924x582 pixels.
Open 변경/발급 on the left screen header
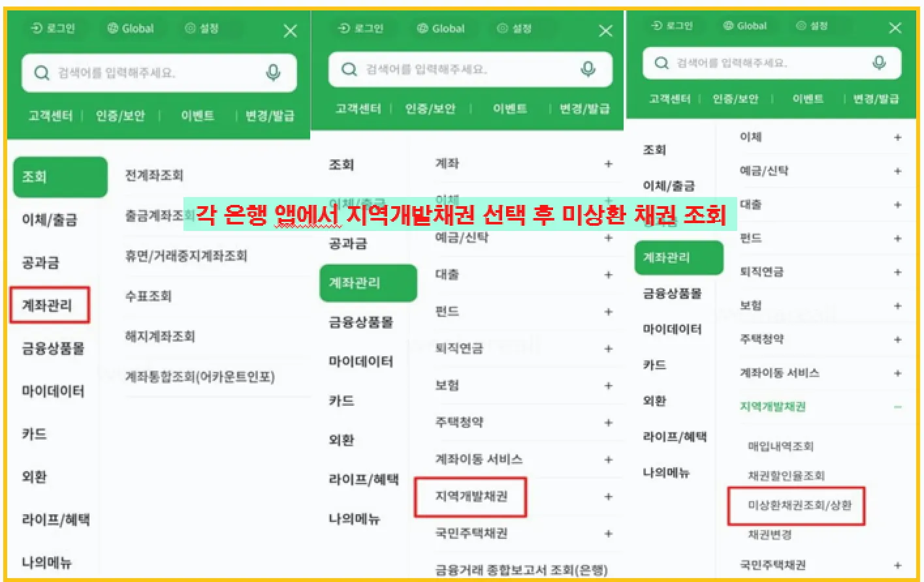point(270,115)
